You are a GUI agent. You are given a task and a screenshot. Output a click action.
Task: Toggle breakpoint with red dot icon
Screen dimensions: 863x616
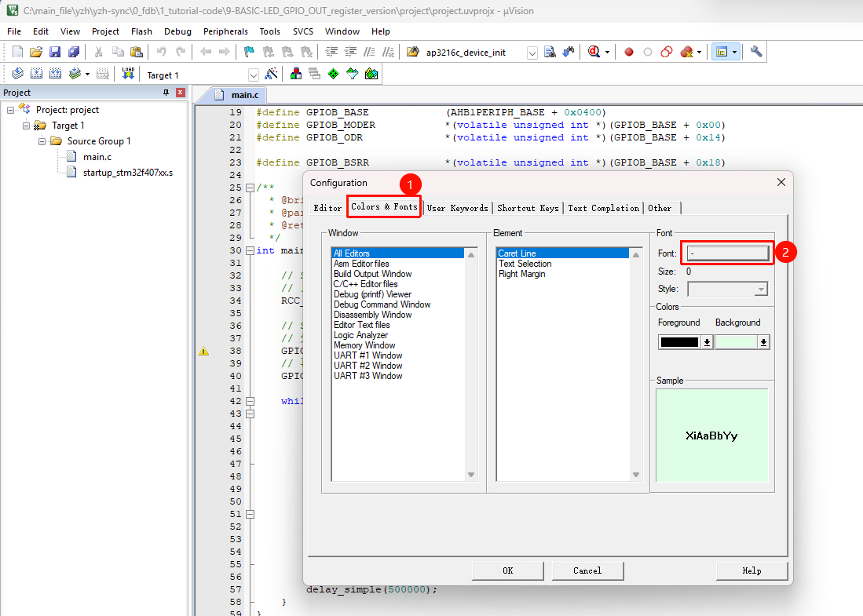coord(629,52)
